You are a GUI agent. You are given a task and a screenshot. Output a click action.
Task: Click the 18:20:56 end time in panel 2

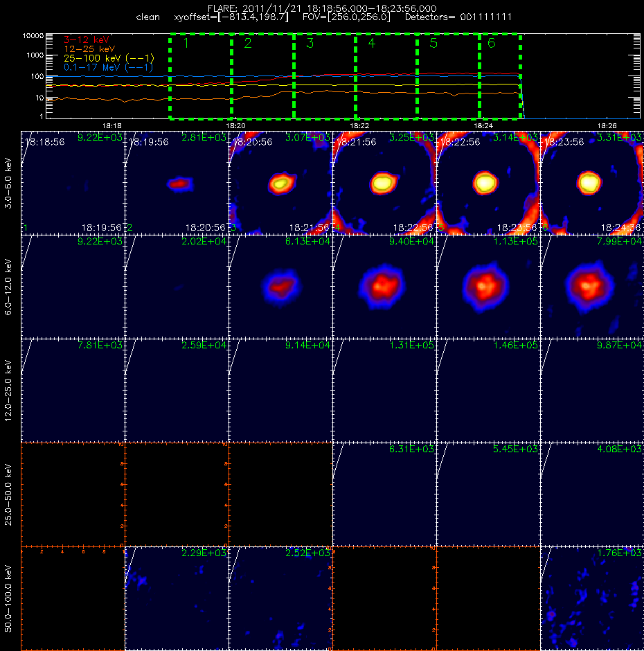coord(206,228)
